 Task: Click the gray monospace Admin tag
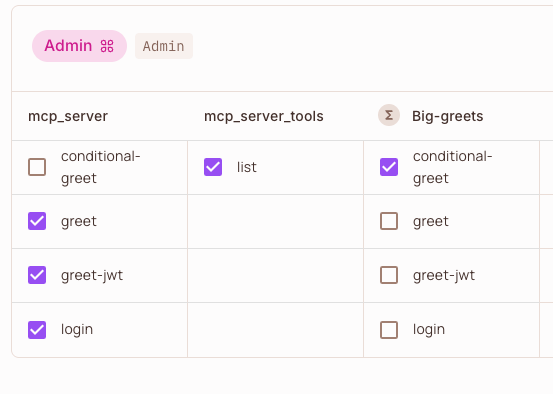(164, 46)
